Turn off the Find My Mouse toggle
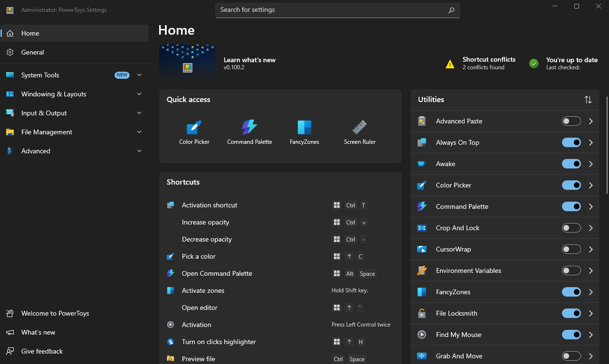Image resolution: width=609 pixels, height=364 pixels. click(x=571, y=335)
